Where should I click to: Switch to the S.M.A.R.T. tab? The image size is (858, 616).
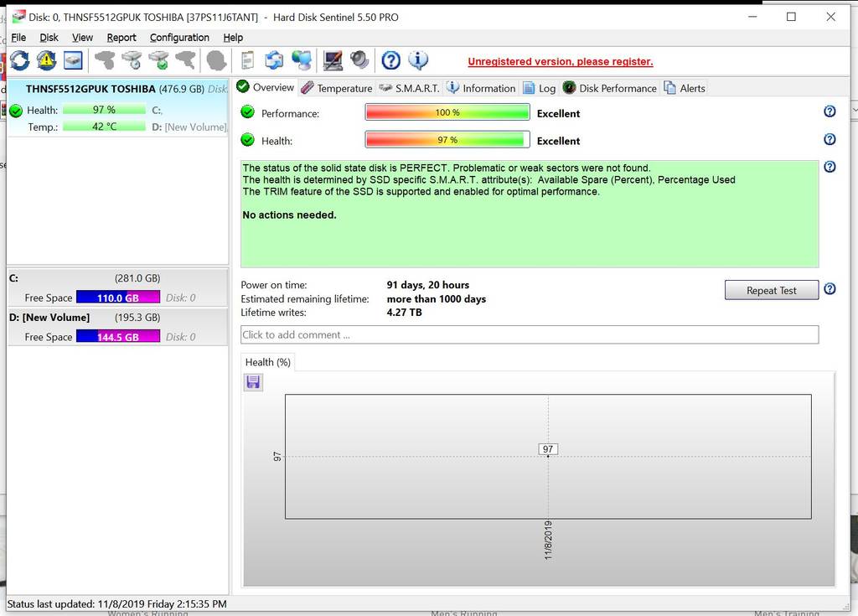pos(409,88)
